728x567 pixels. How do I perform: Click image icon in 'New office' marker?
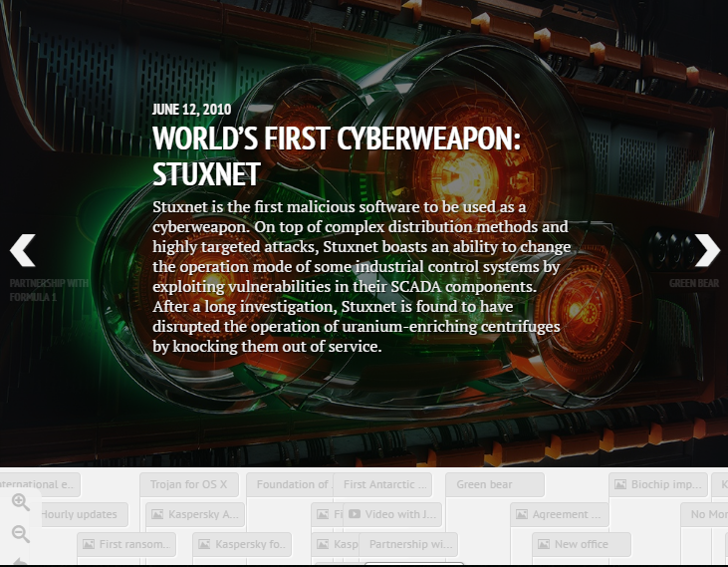point(544,544)
